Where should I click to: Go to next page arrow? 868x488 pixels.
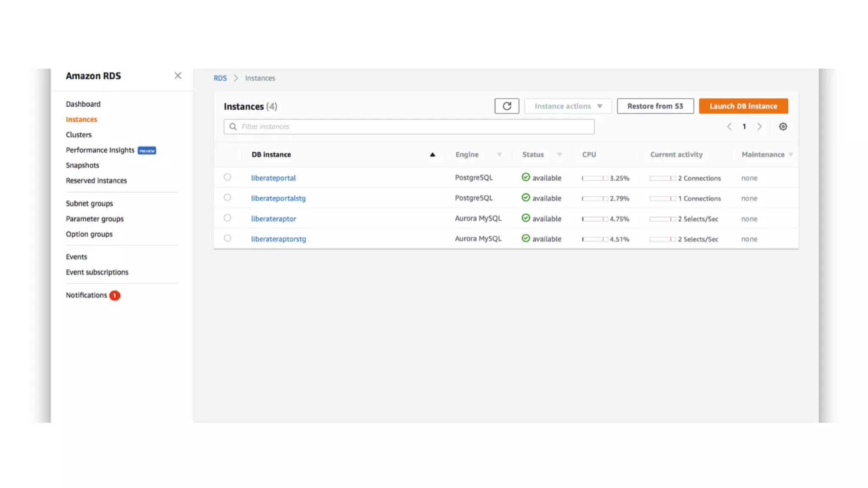coord(759,127)
